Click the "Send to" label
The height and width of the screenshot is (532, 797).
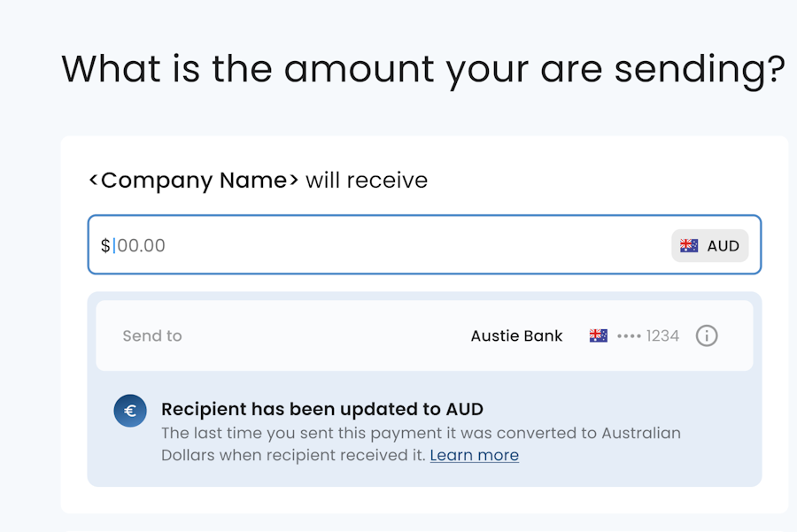click(152, 336)
